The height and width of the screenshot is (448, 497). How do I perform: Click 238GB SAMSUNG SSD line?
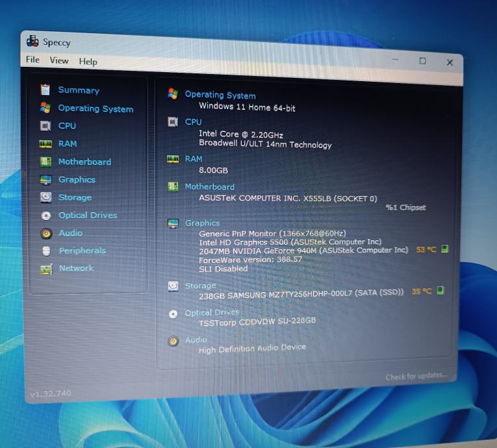[301, 293]
